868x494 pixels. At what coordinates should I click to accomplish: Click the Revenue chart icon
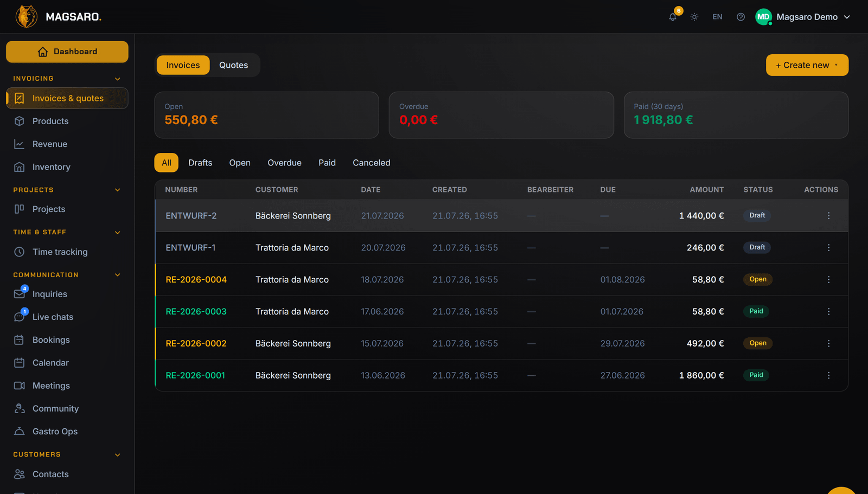tap(20, 144)
